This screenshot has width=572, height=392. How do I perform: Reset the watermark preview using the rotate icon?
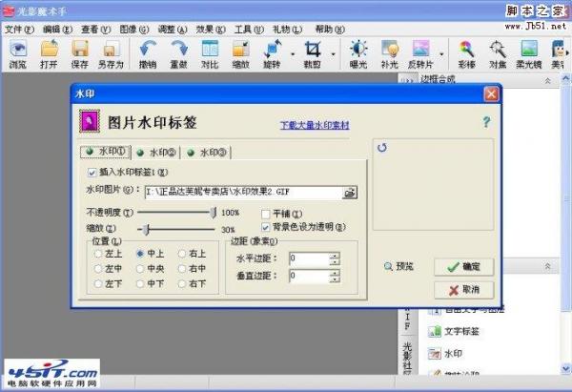[382, 148]
